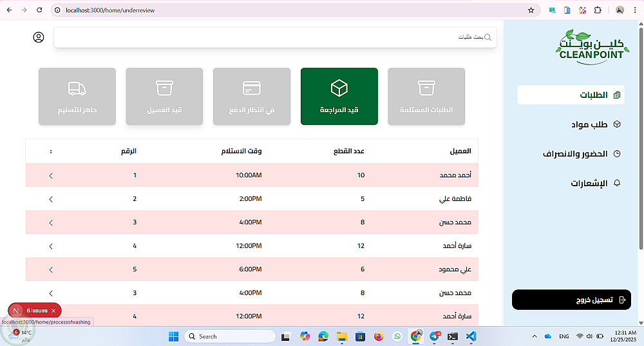
Task: Open Microsoft Store from the taskbar
Action: point(360,336)
